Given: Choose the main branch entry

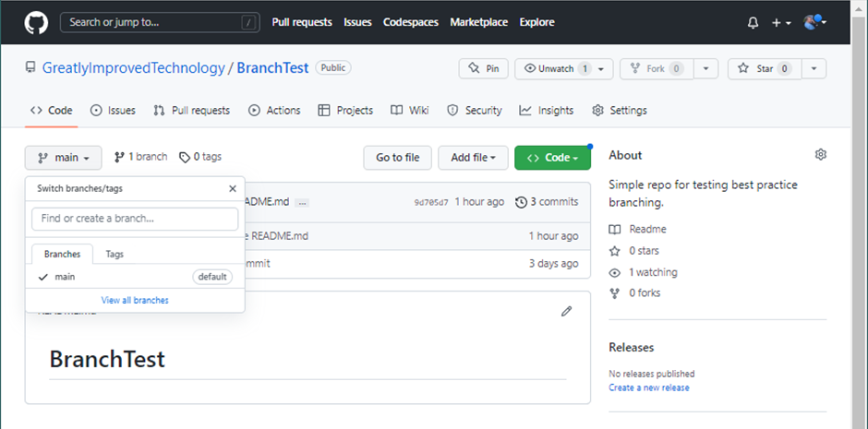Looking at the screenshot, I should point(135,277).
